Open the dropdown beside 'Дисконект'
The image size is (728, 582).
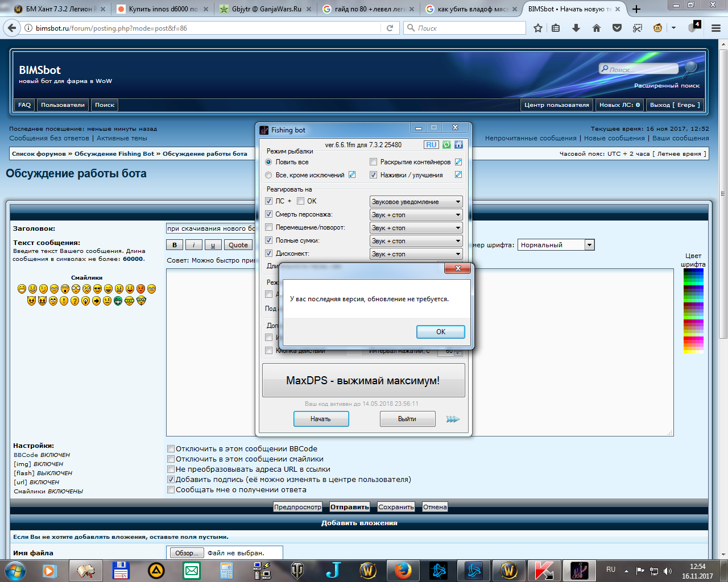[x=416, y=254]
